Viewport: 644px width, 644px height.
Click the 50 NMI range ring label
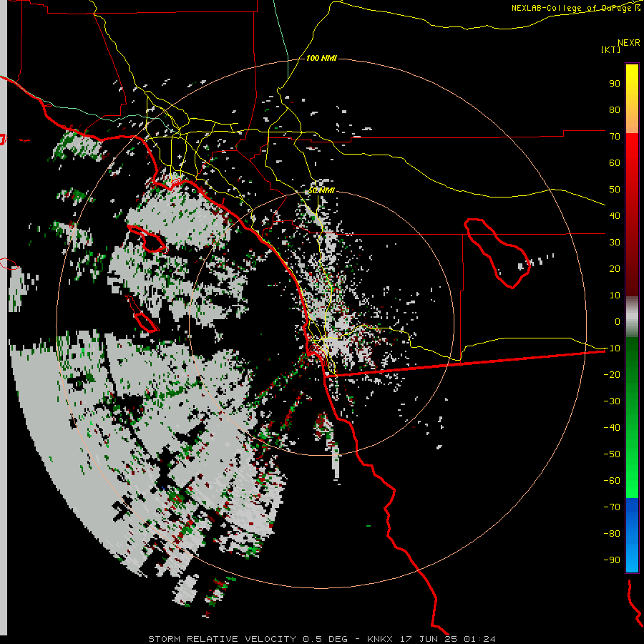tap(321, 190)
